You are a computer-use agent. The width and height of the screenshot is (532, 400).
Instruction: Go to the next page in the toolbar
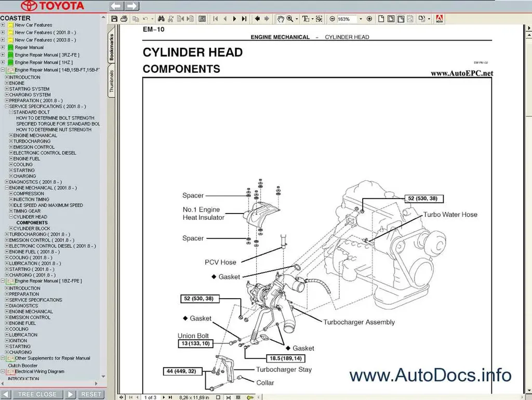[x=234, y=19]
